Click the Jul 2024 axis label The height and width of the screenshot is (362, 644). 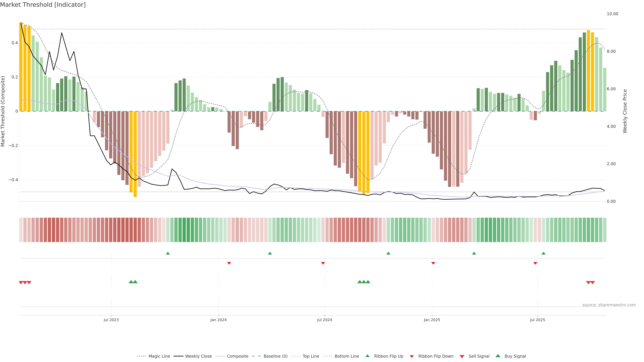point(325,320)
